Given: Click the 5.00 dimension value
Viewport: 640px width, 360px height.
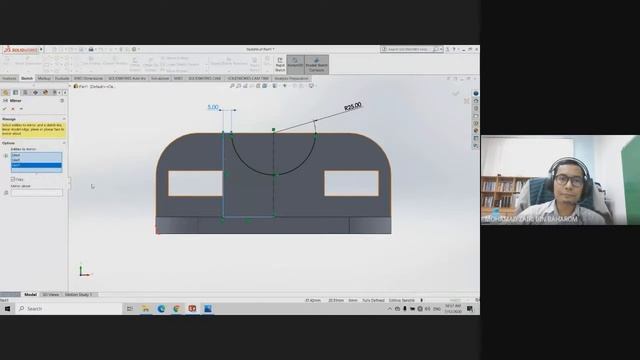Looking at the screenshot, I should [213, 107].
